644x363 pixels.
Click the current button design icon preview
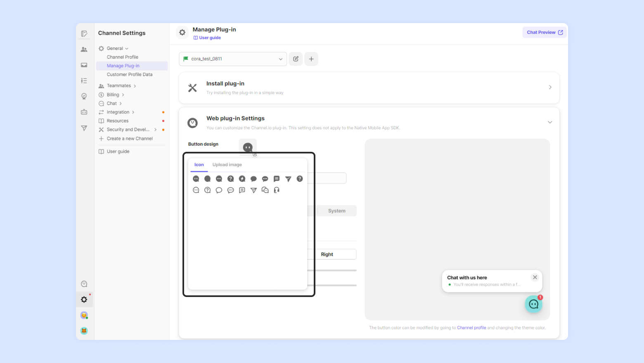(x=248, y=147)
